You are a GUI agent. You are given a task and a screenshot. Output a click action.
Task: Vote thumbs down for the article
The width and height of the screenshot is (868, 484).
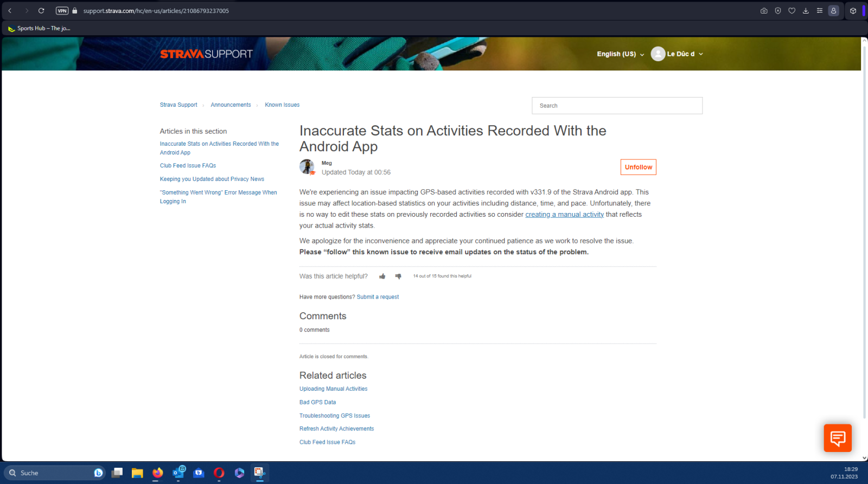(x=398, y=276)
